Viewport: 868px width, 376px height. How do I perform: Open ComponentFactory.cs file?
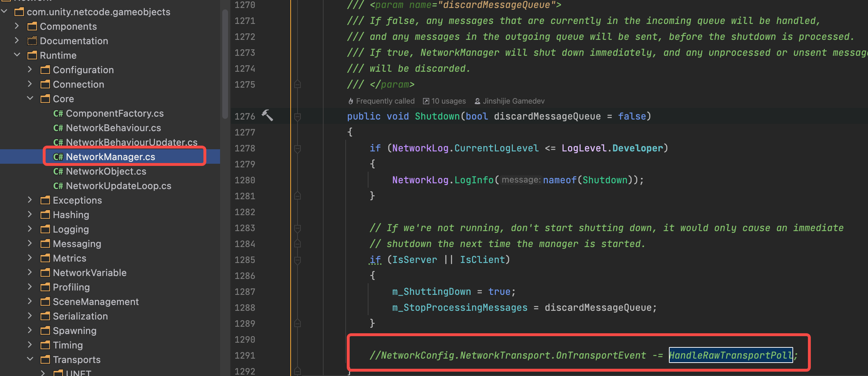click(x=114, y=113)
